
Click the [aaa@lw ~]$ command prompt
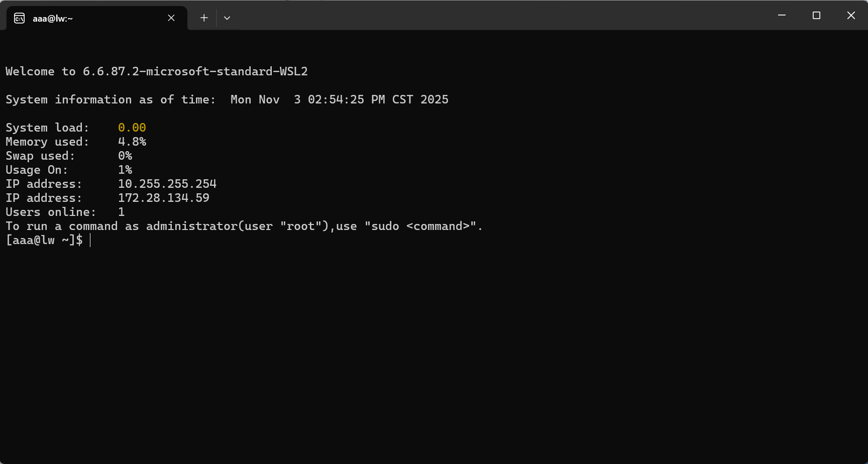44,241
